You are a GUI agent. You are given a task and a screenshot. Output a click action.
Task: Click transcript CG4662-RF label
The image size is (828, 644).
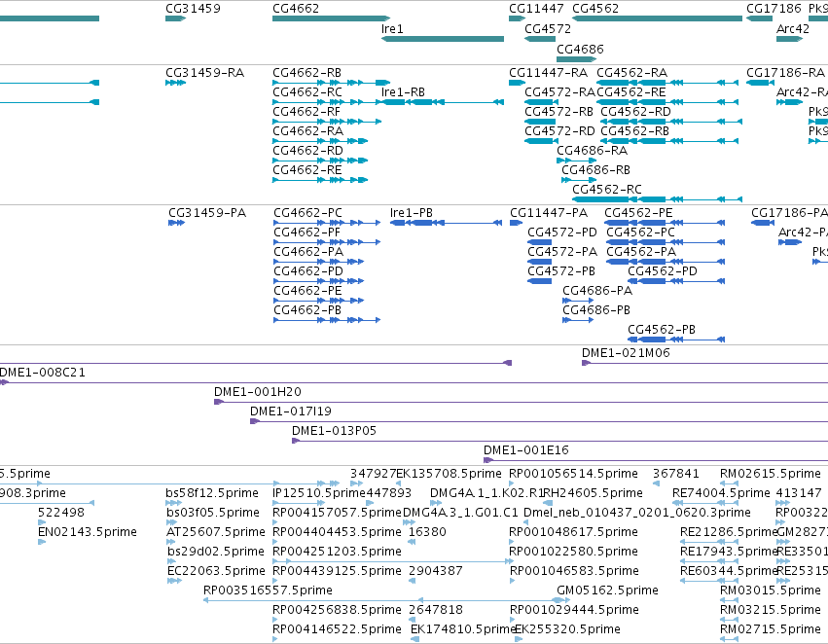click(306, 111)
